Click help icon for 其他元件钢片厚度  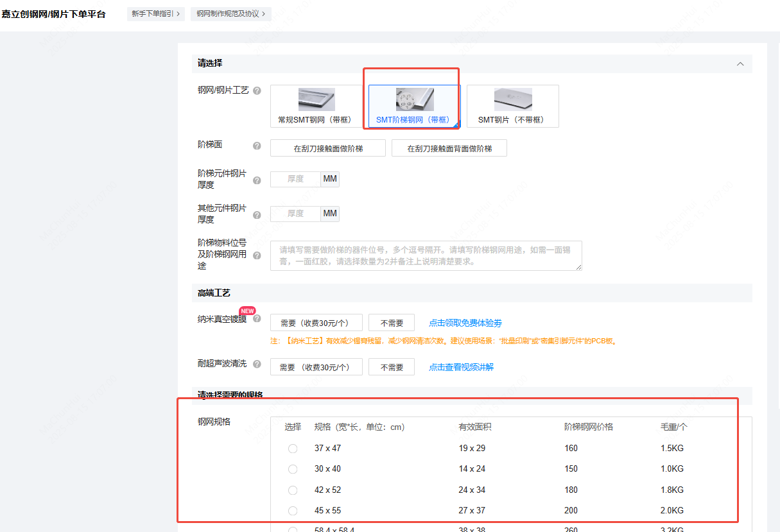(x=257, y=216)
